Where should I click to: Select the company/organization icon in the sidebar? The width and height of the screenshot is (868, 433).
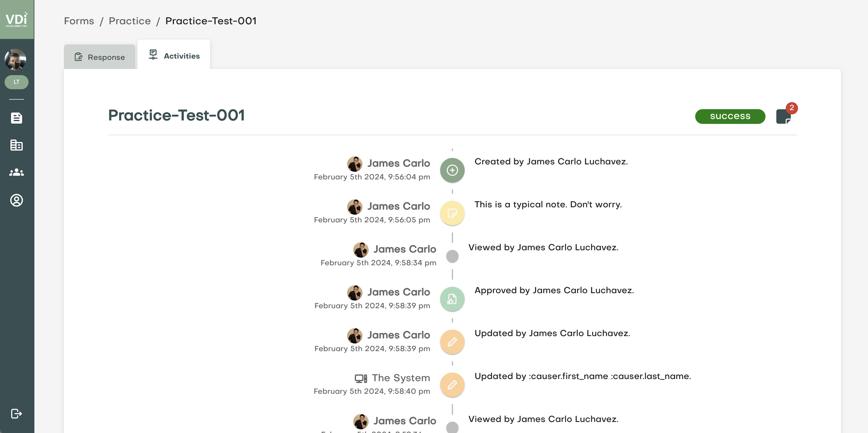(17, 145)
